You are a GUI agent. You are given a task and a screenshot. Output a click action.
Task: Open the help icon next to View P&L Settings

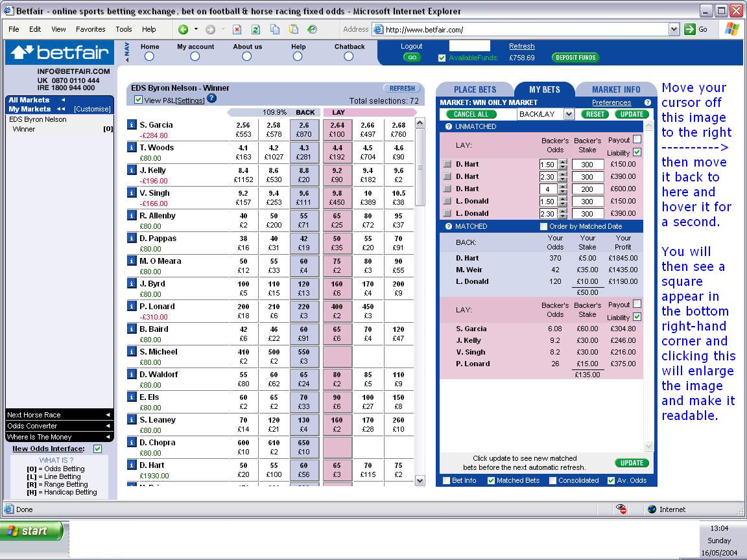click(211, 99)
